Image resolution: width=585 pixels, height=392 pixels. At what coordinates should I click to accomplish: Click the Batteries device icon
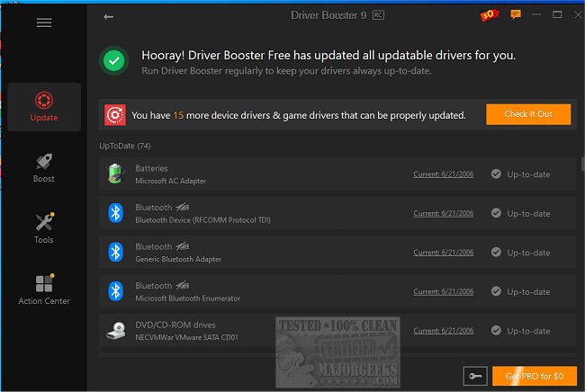click(116, 174)
